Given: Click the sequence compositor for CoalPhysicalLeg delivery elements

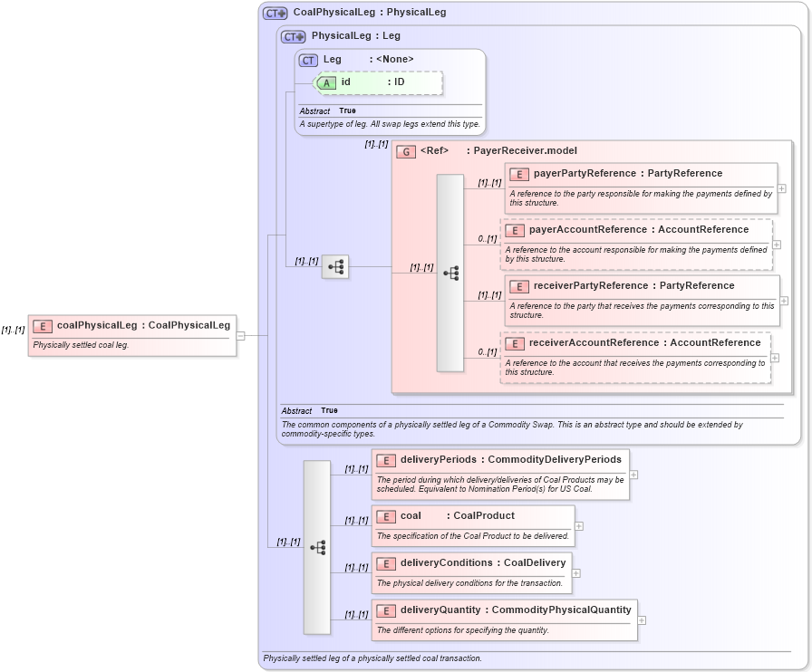Looking at the screenshot, I should (x=317, y=547).
